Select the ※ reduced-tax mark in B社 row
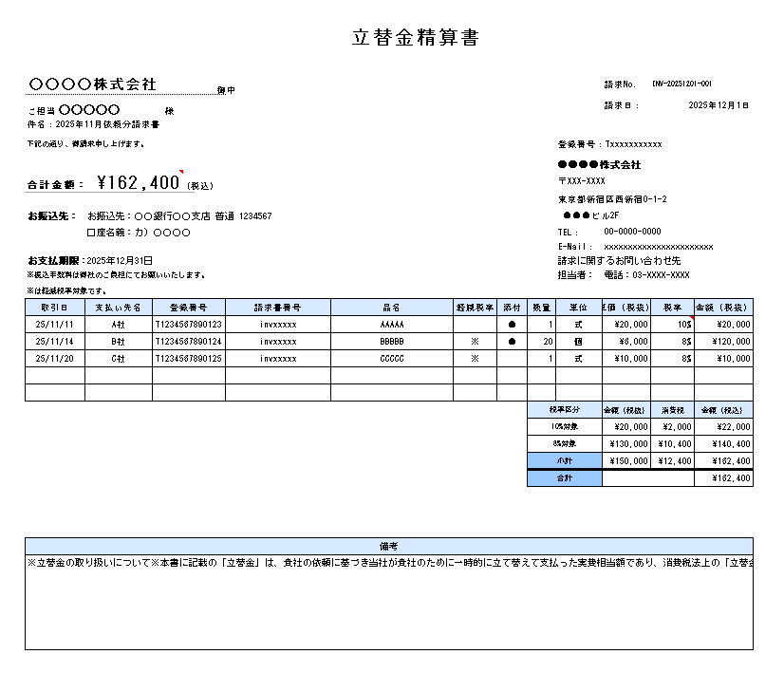Image resolution: width=784 pixels, height=673 pixels. tap(475, 341)
